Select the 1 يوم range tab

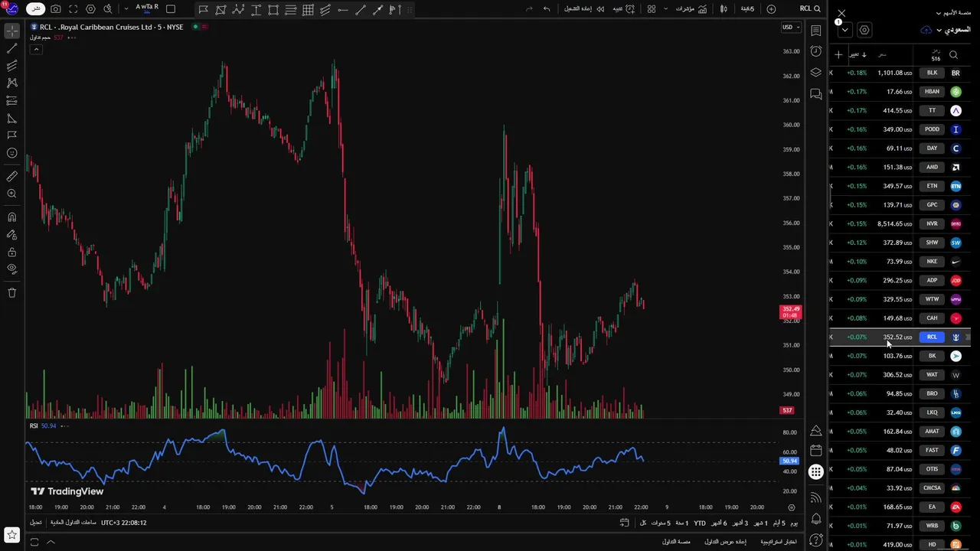[793, 523]
